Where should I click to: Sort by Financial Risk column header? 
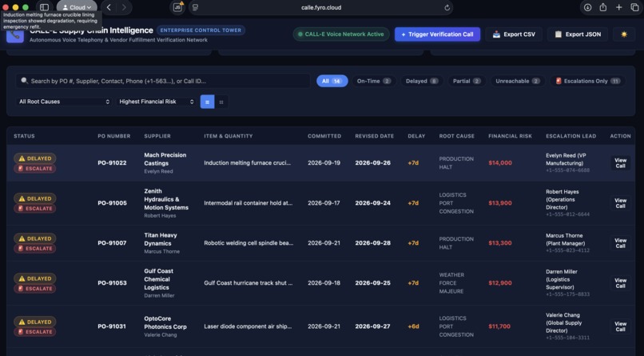tap(510, 136)
